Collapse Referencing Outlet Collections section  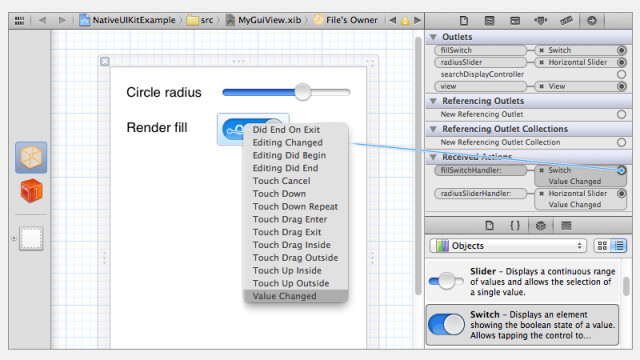point(433,129)
